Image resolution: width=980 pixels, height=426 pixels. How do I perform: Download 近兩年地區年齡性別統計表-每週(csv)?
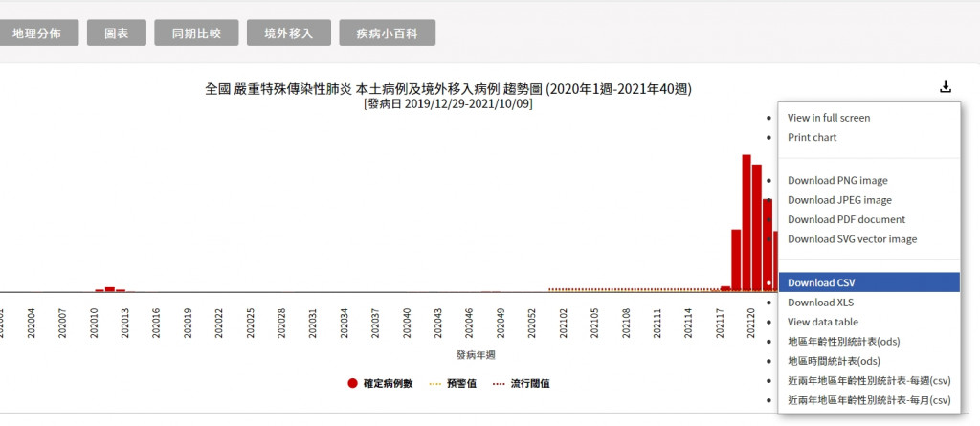pos(869,381)
